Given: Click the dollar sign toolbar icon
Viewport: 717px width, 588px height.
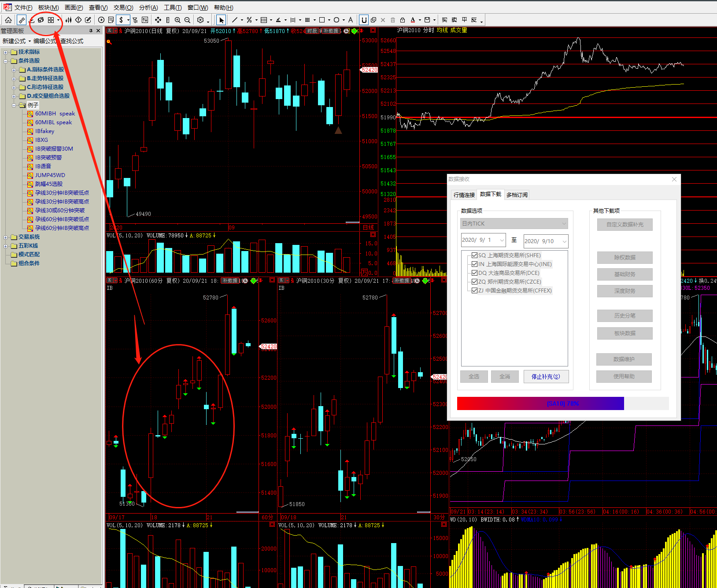Looking at the screenshot, I should 121,20.
